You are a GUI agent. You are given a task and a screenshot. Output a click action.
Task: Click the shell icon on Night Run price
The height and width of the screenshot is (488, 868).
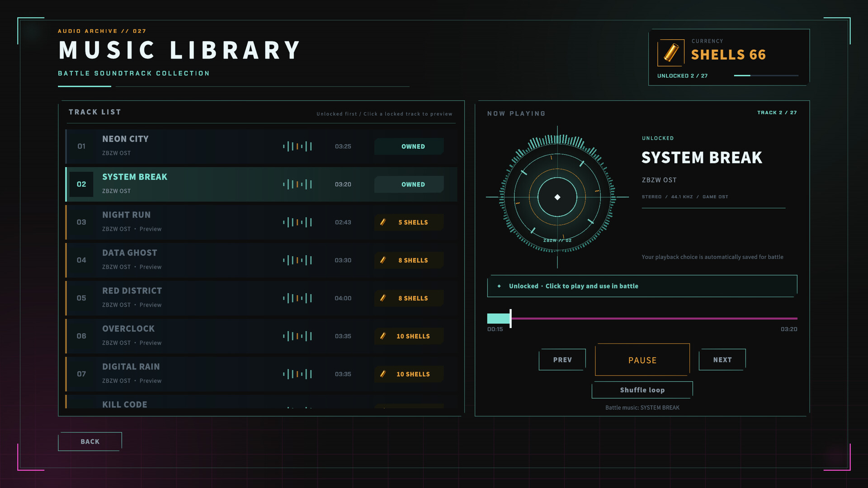[x=383, y=222]
